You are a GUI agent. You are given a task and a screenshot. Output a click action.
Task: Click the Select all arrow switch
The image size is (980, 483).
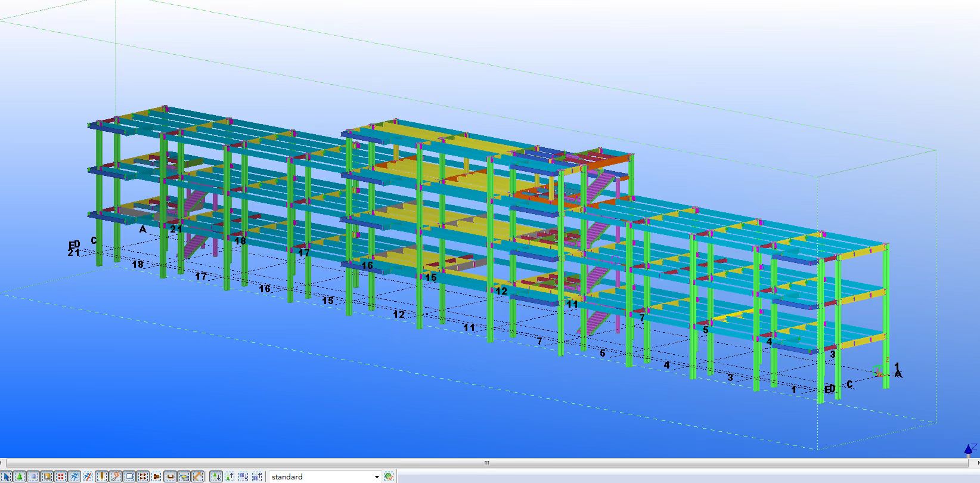pyautogui.click(x=7, y=476)
